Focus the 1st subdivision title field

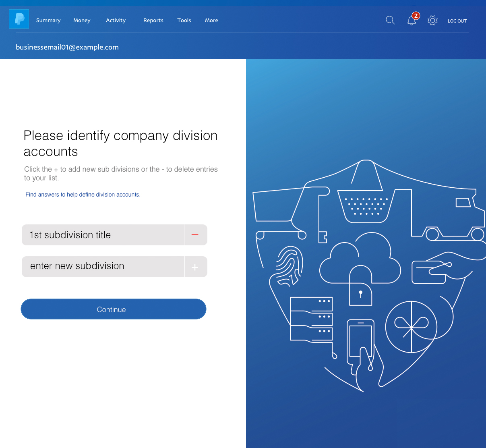[103, 235]
